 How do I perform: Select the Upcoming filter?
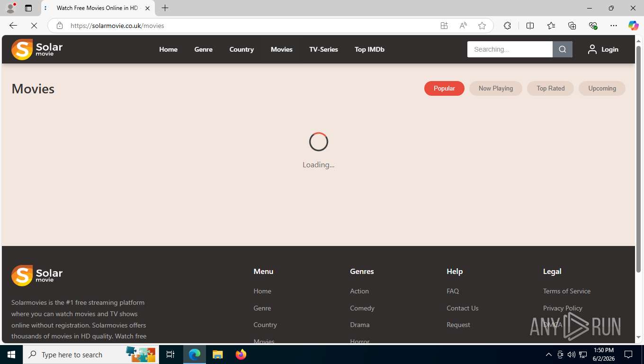tap(602, 88)
